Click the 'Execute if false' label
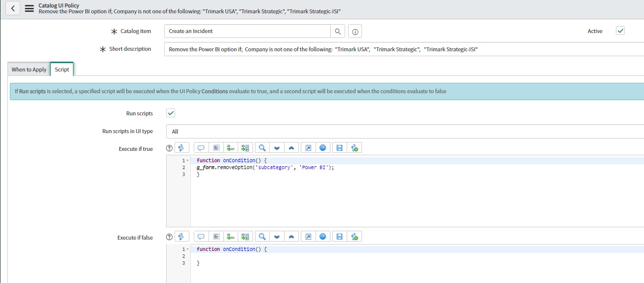 pos(135,238)
